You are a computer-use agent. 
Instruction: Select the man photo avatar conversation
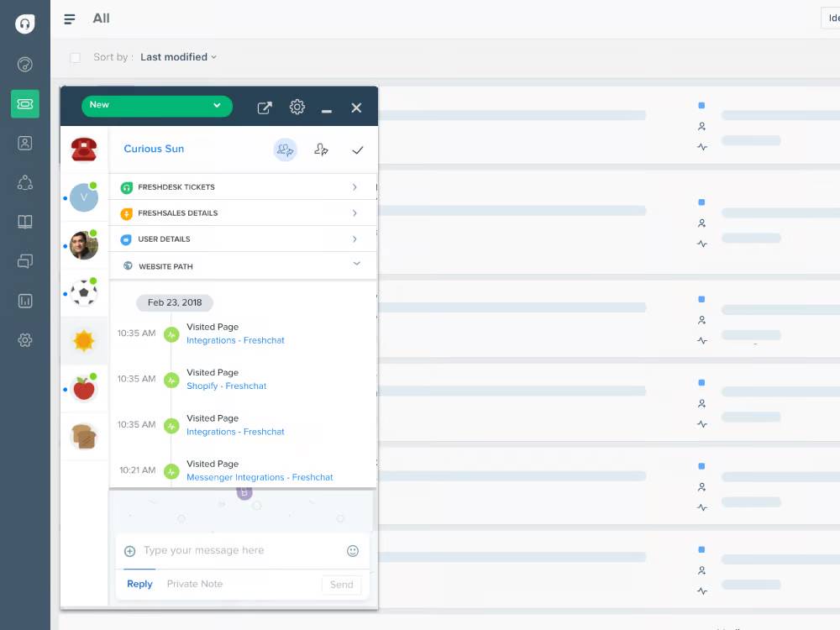(x=84, y=245)
